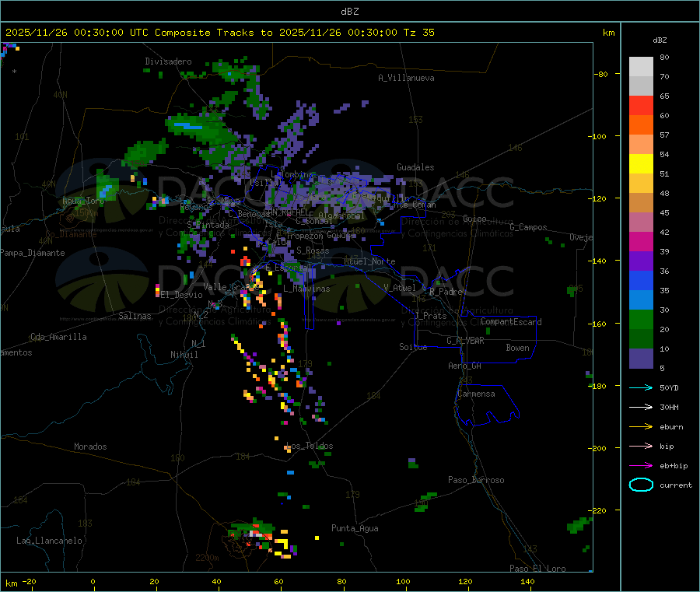This screenshot has height=592, width=700.
Task: Click the isolated blue echo south of Los_Toldos
Action: pyautogui.click(x=291, y=472)
